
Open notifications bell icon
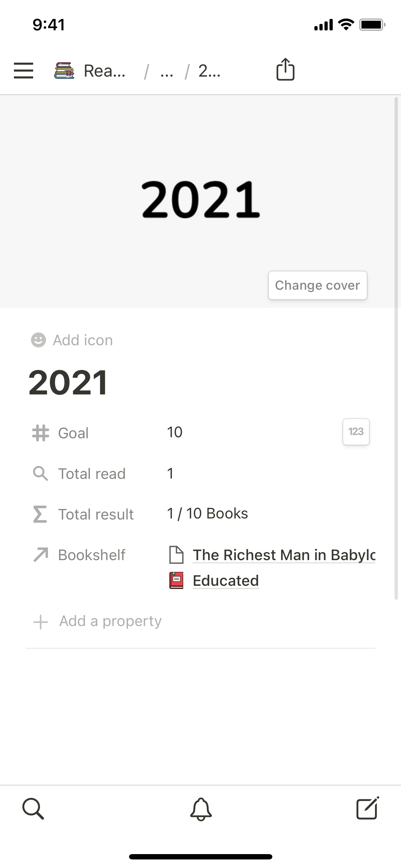[x=201, y=809]
